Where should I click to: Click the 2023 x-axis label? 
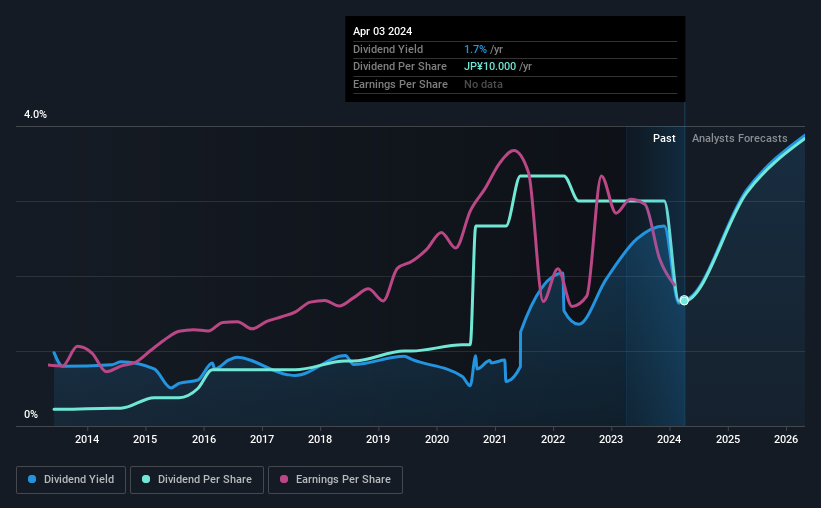point(611,439)
